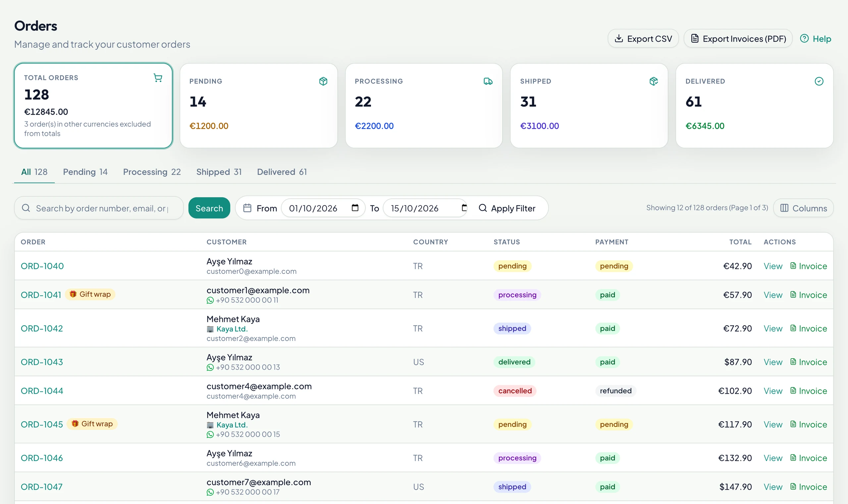Click the checkmark circle icon in Delivered card

(819, 81)
